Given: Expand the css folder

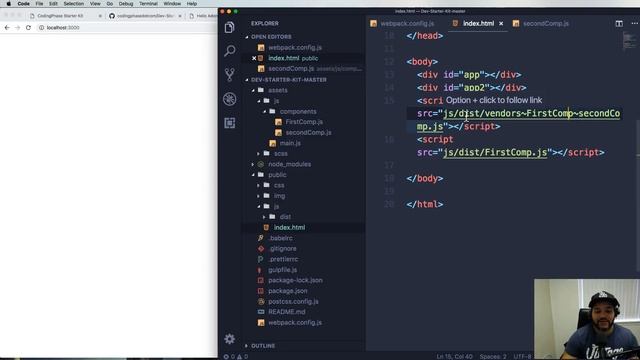Looking at the screenshot, I should [x=279, y=185].
